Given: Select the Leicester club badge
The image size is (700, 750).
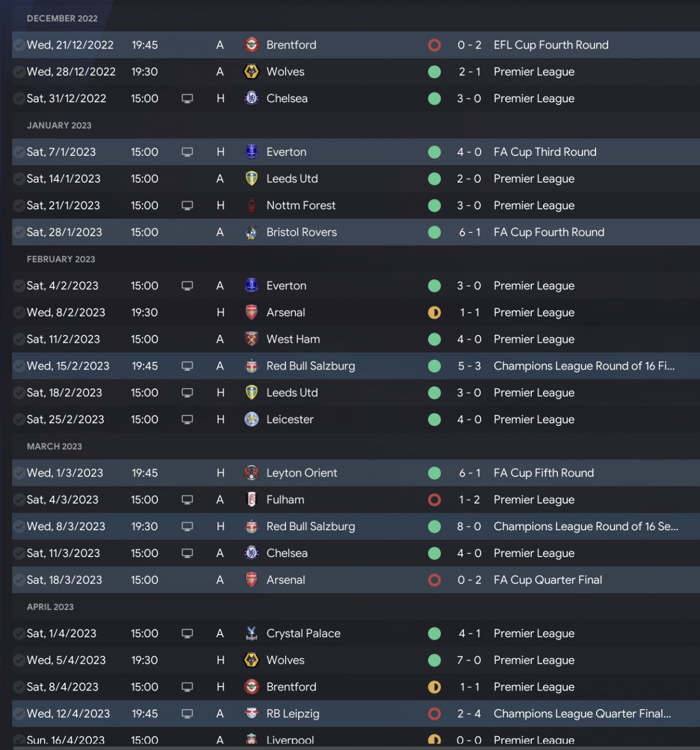Looking at the screenshot, I should (252, 420).
